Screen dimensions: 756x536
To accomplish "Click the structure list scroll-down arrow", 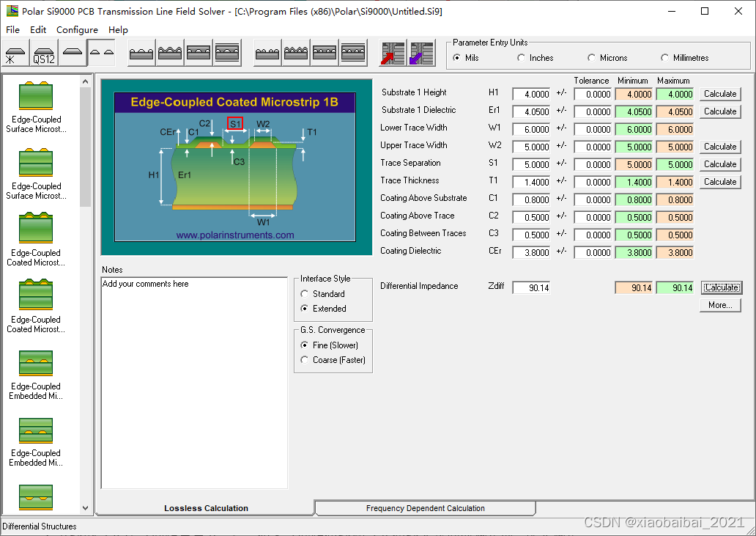I will point(85,508).
